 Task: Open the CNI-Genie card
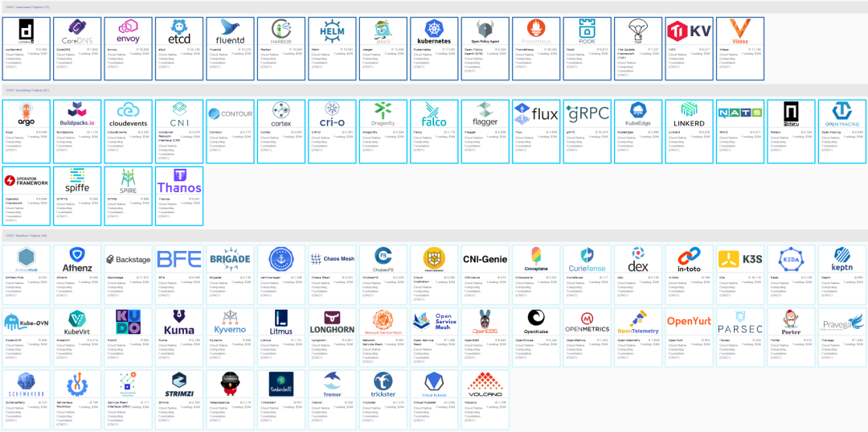pos(485,274)
